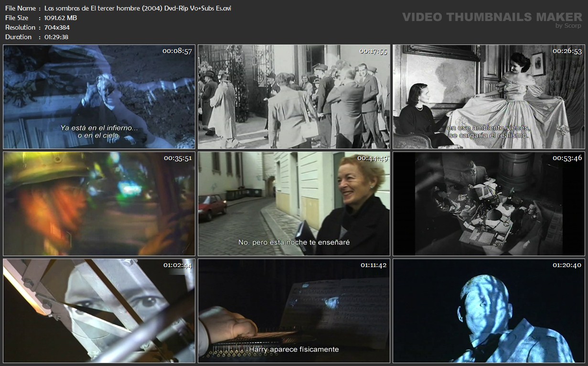Open the thumbnail stamped 00:35:51
This screenshot has width=588, height=366.
pyautogui.click(x=99, y=204)
